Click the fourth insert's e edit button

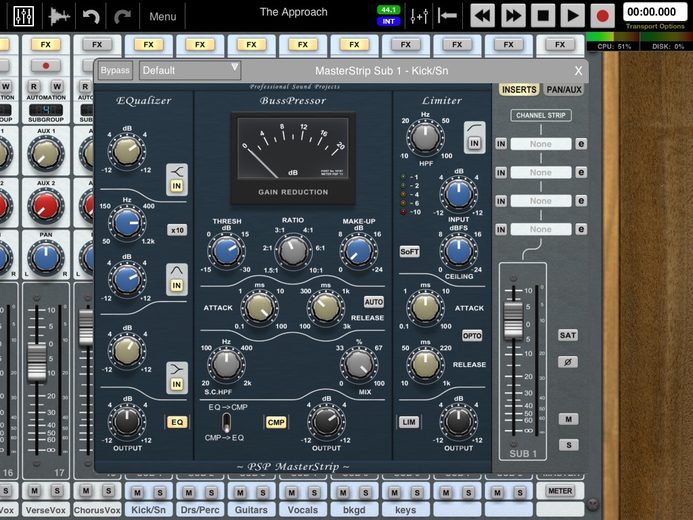(581, 229)
